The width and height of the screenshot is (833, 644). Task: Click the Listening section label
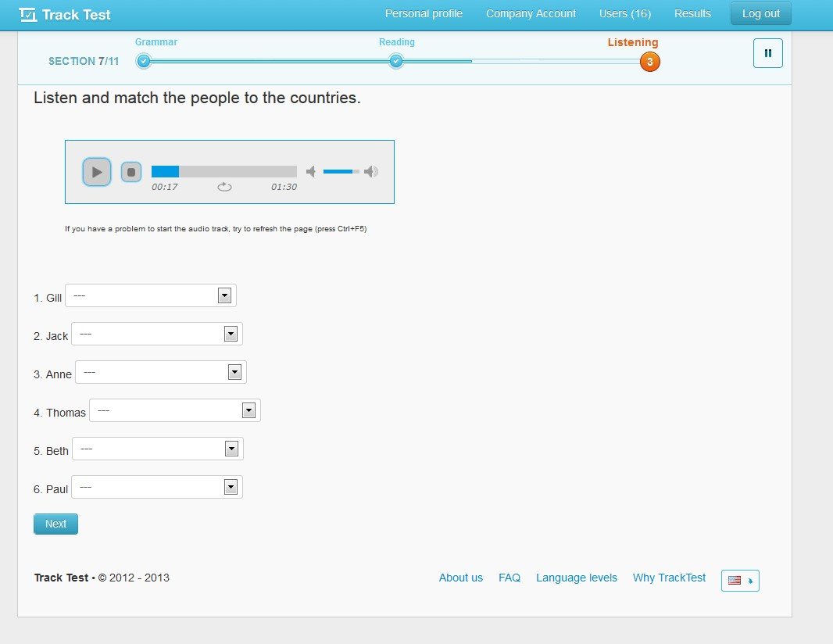633,42
